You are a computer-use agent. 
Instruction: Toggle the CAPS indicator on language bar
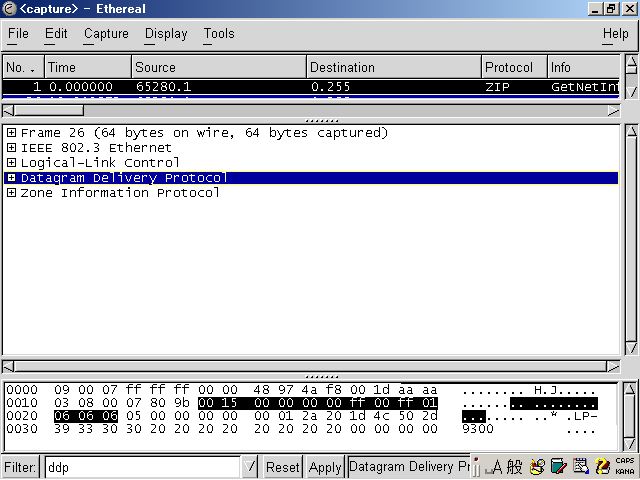624,461
